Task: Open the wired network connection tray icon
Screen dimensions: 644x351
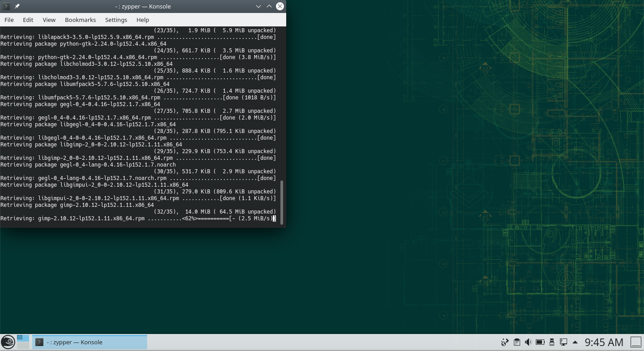Action: (x=563, y=342)
